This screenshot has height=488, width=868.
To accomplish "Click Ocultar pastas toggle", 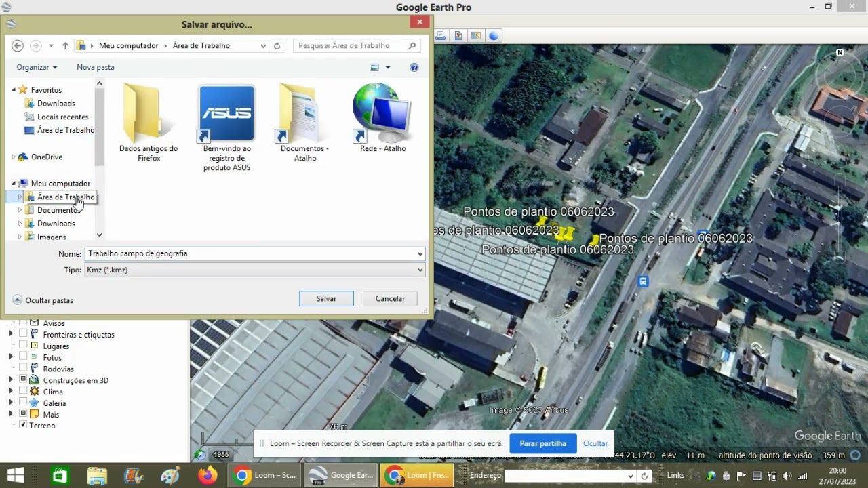I will tap(43, 300).
